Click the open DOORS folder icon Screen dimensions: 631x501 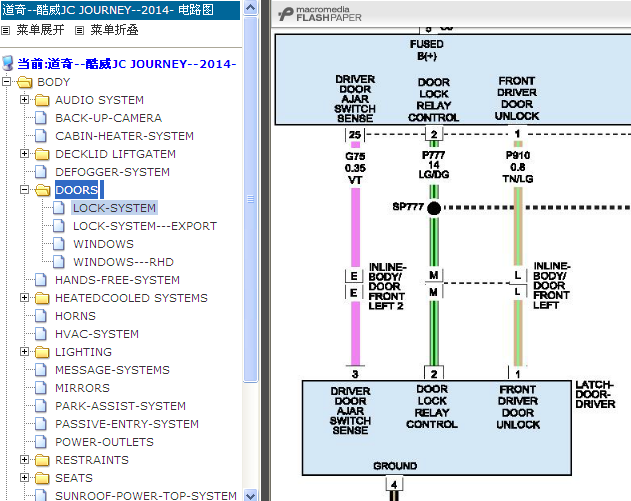(42, 190)
